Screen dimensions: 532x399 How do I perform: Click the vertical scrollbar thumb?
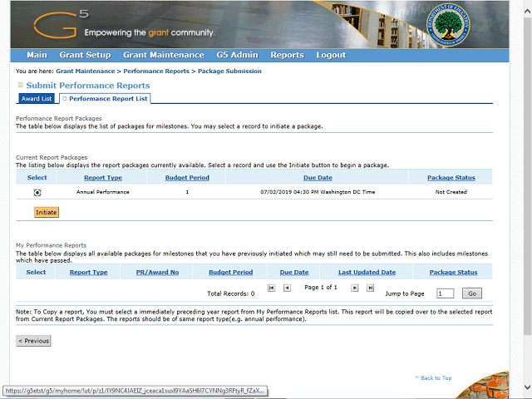tap(528, 176)
